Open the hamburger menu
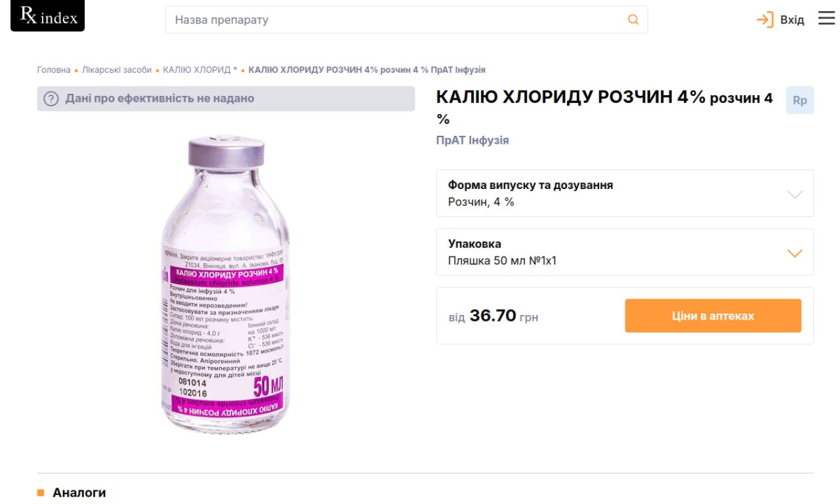This screenshot has width=840, height=504. click(x=826, y=19)
